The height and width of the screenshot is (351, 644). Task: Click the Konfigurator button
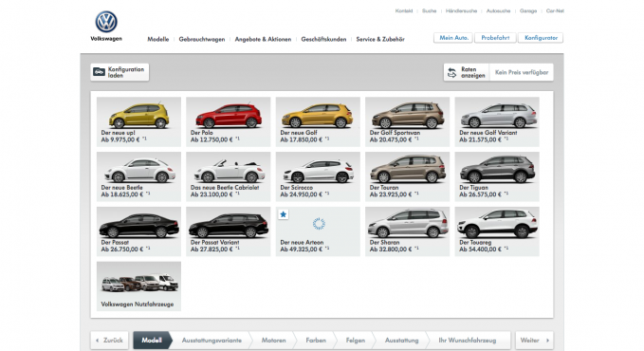(x=541, y=38)
